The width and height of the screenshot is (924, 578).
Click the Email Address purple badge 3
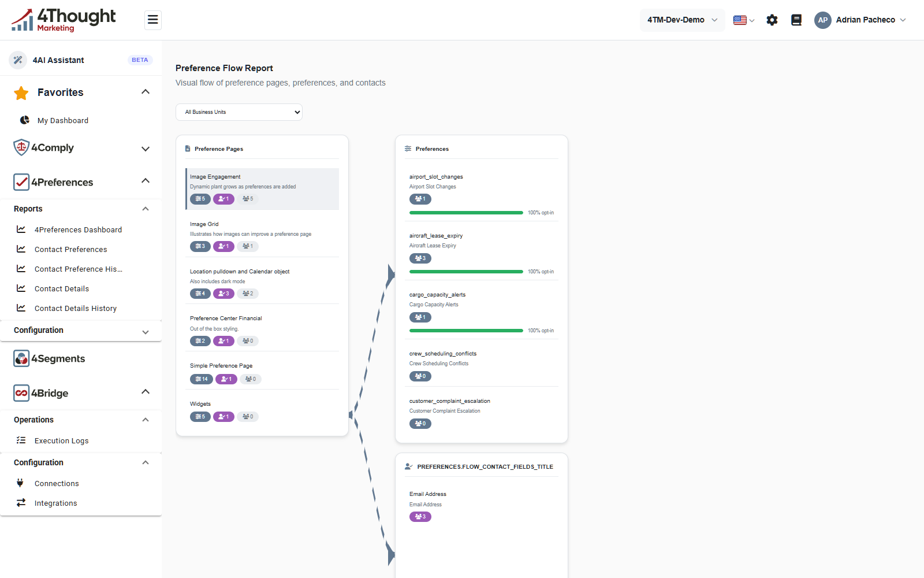tap(420, 517)
